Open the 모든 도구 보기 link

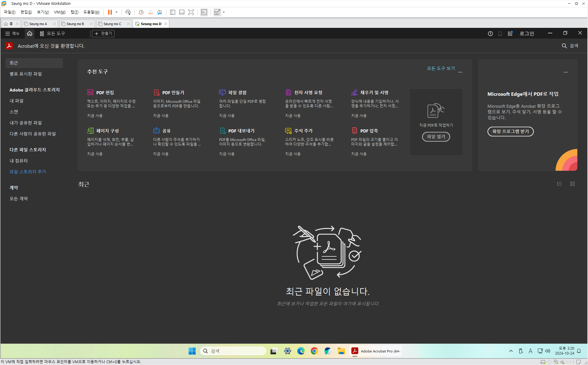point(441,68)
